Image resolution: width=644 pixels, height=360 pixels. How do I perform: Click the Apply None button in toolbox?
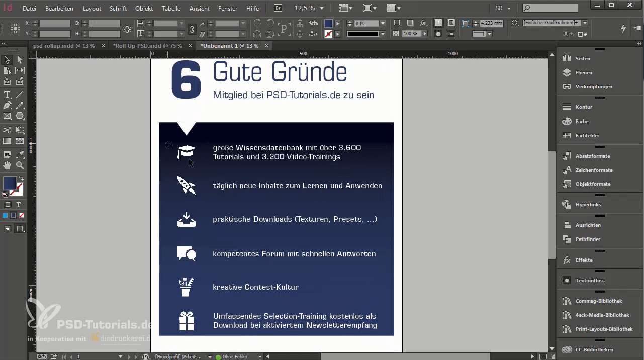[21, 215]
